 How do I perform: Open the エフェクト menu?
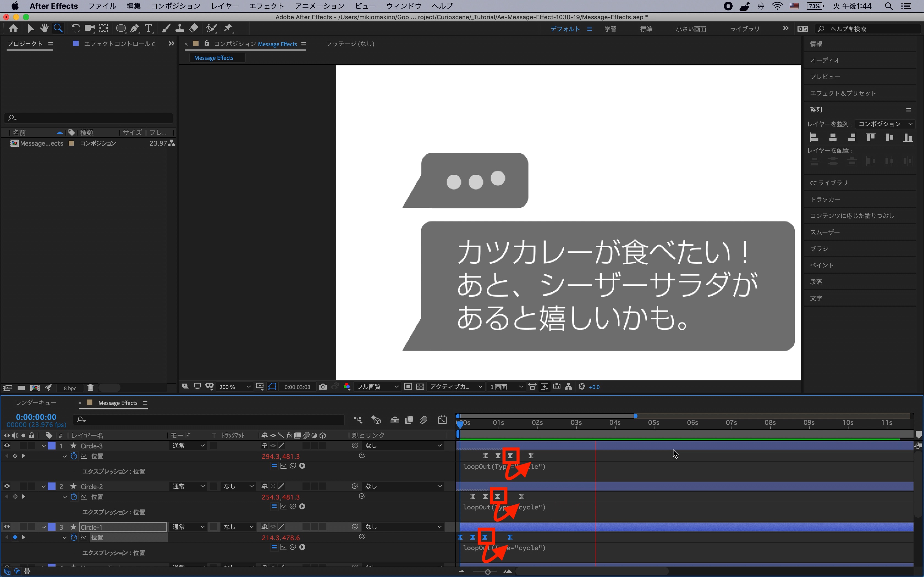coord(266,6)
